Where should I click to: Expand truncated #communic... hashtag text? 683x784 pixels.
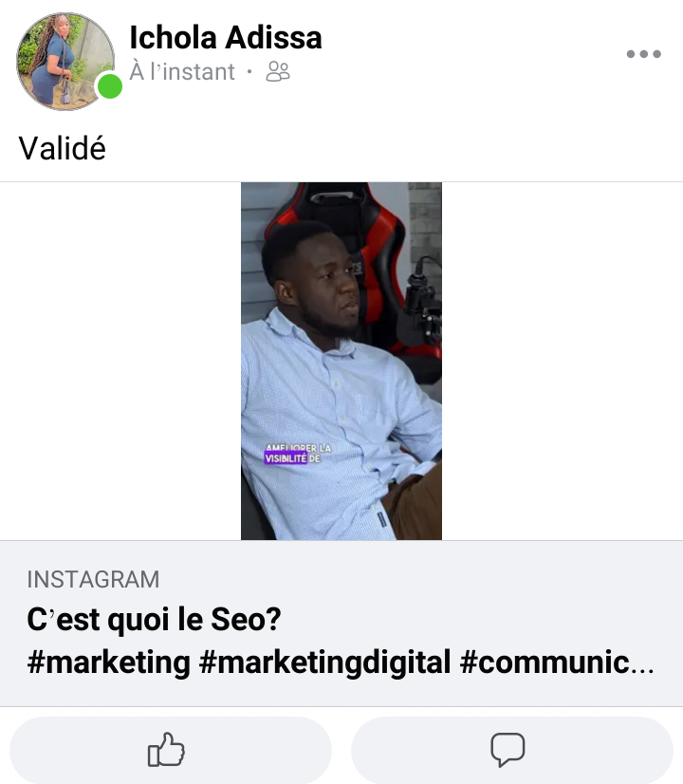[557, 662]
